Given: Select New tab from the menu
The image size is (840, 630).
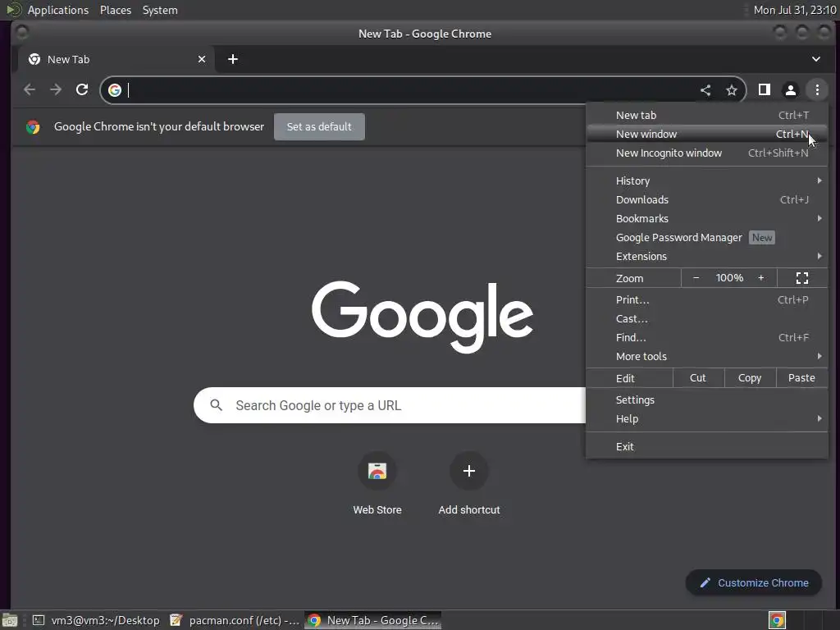Looking at the screenshot, I should (x=707, y=115).
